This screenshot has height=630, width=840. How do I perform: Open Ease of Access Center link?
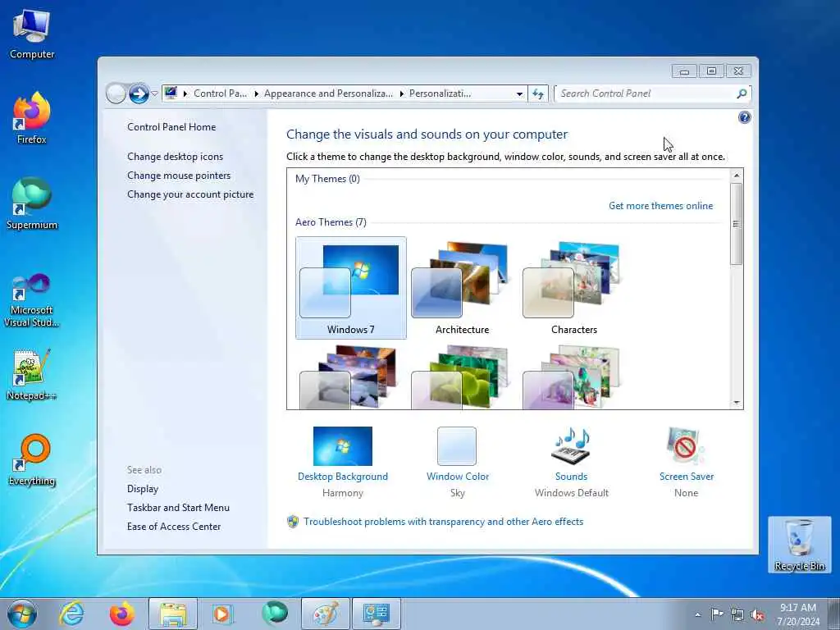pos(174,527)
